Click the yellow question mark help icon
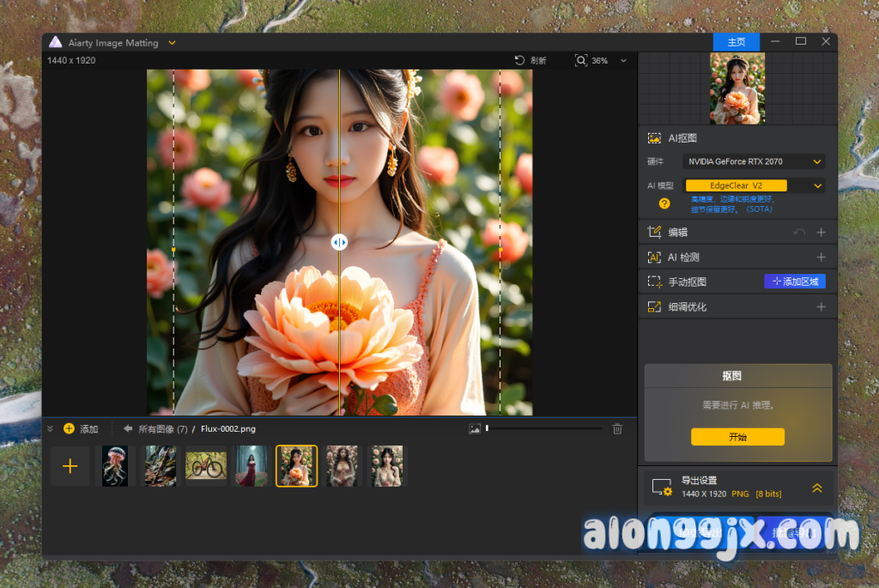Image resolution: width=879 pixels, height=588 pixels. click(x=664, y=203)
